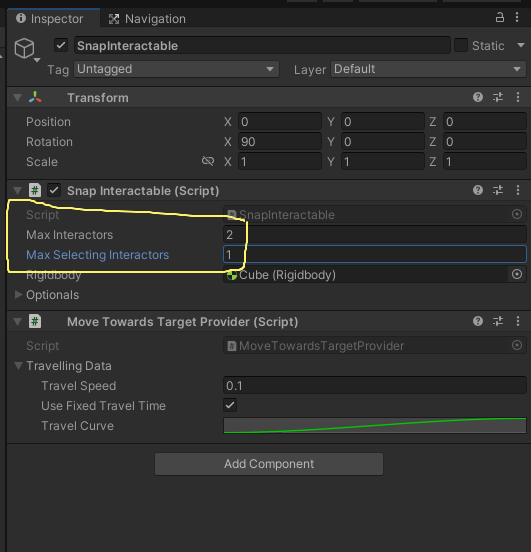Open the Inspector tab's three-dot menu

coord(517,17)
